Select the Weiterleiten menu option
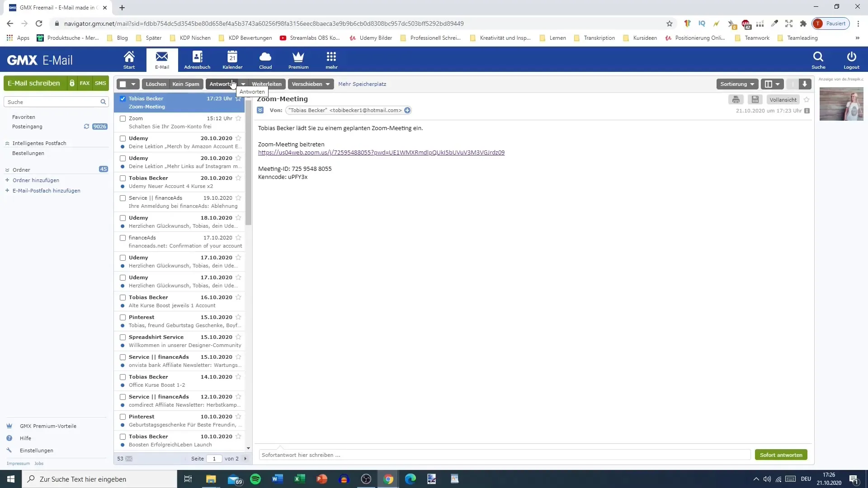The width and height of the screenshot is (868, 488). pyautogui.click(x=266, y=84)
